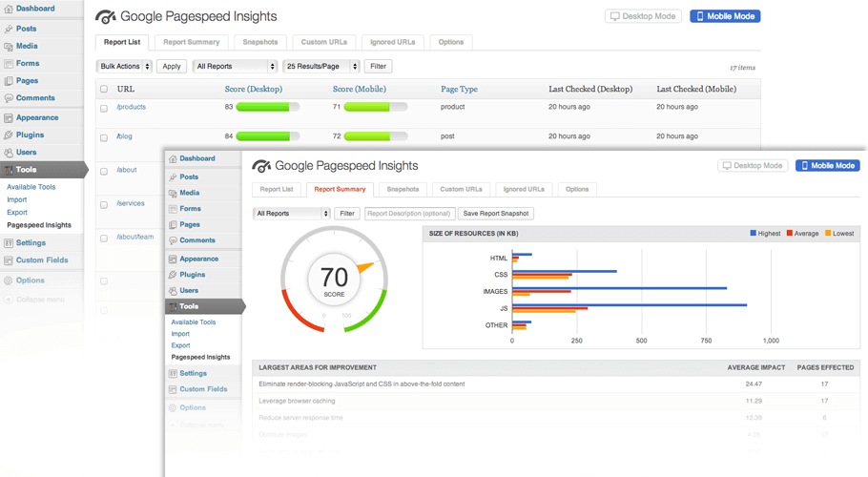Click Pages icon in back window sidebar
This screenshot has width=868, height=477.
point(9,81)
